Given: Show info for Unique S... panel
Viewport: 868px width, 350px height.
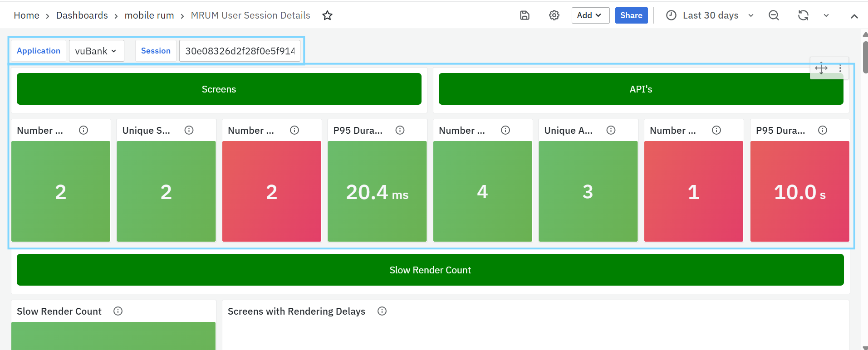Looking at the screenshot, I should pos(189,131).
